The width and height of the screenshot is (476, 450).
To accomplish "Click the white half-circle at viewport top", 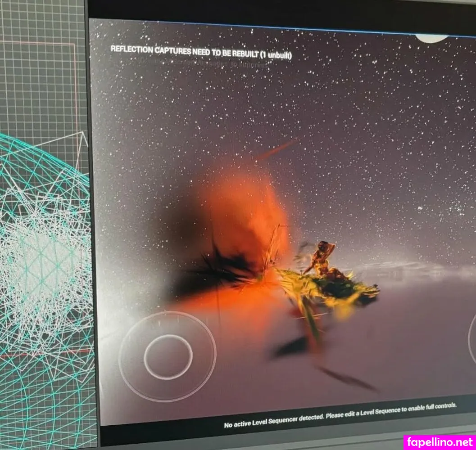I will tap(431, 38).
